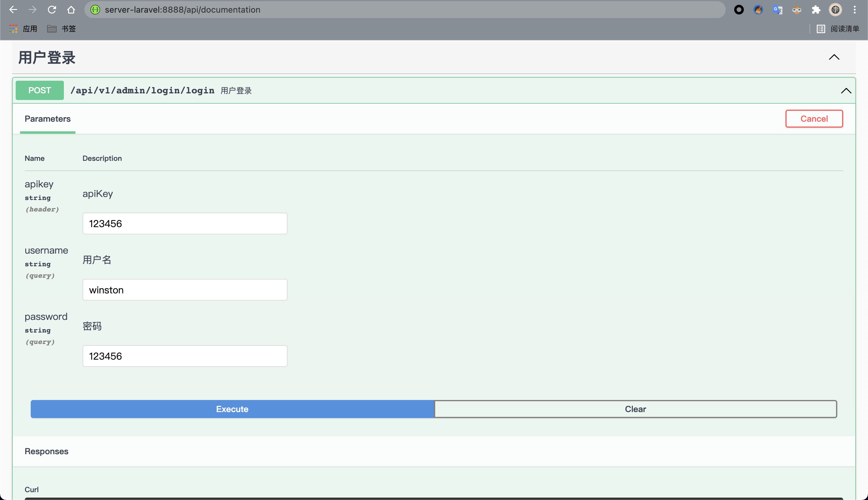Open the Google Translate extension icon

777,10
